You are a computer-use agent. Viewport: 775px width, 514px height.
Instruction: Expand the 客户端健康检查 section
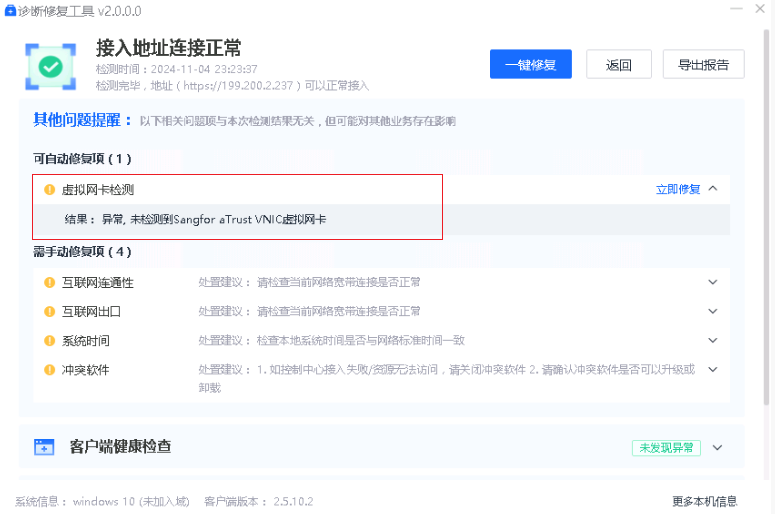[717, 448]
